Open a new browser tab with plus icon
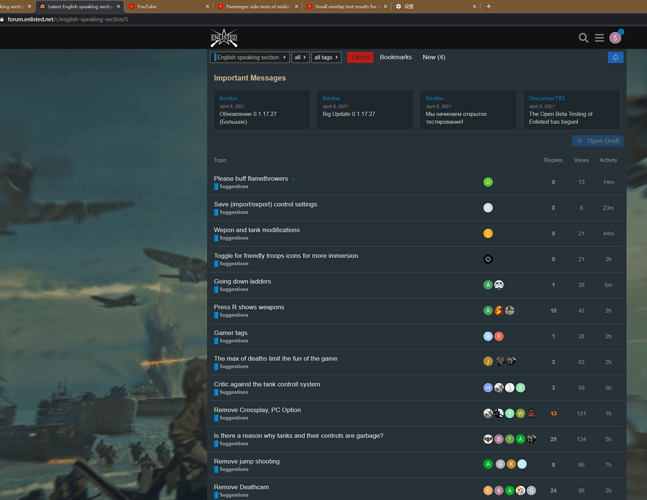The width and height of the screenshot is (647, 500). point(489,6)
